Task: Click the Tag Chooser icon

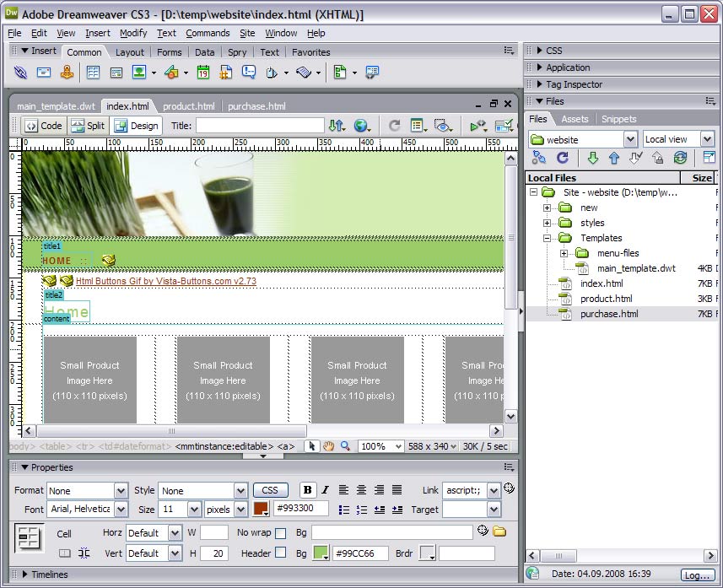Action: pyautogui.click(x=372, y=73)
